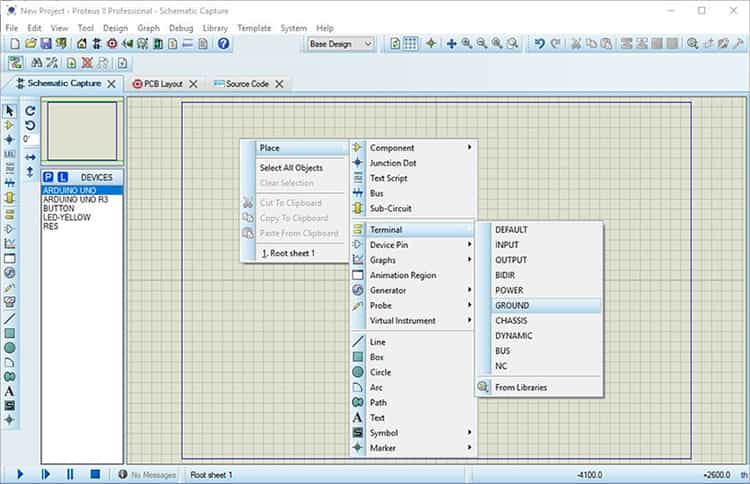Screen dimensions: 750x484
Task: Select the 2D Graphics Text tool 'A'
Action: tap(9, 391)
